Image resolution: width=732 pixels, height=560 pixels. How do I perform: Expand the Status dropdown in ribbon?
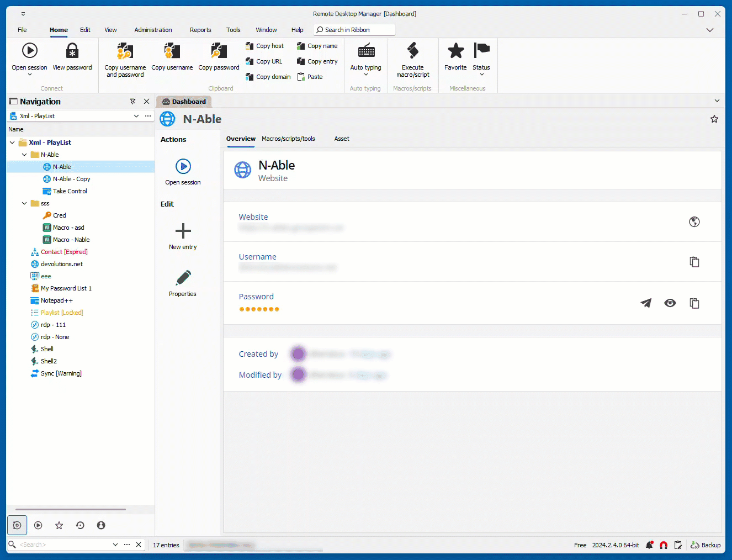coord(481,75)
